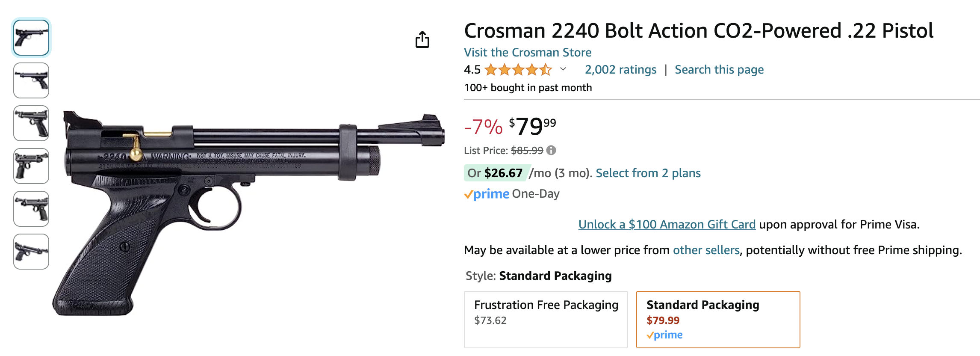This screenshot has height=356, width=980.
Task: Open the 2,002 ratings link
Action: click(x=620, y=69)
